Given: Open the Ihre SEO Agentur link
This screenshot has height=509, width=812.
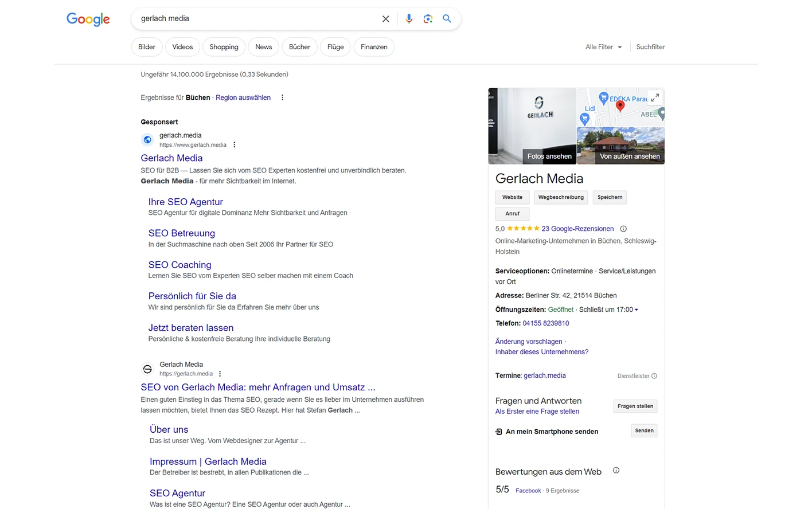Looking at the screenshot, I should (x=185, y=202).
